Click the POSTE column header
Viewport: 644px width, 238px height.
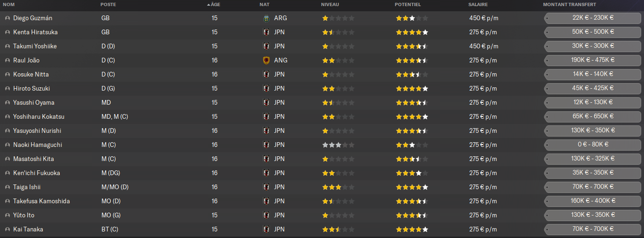(108, 4)
